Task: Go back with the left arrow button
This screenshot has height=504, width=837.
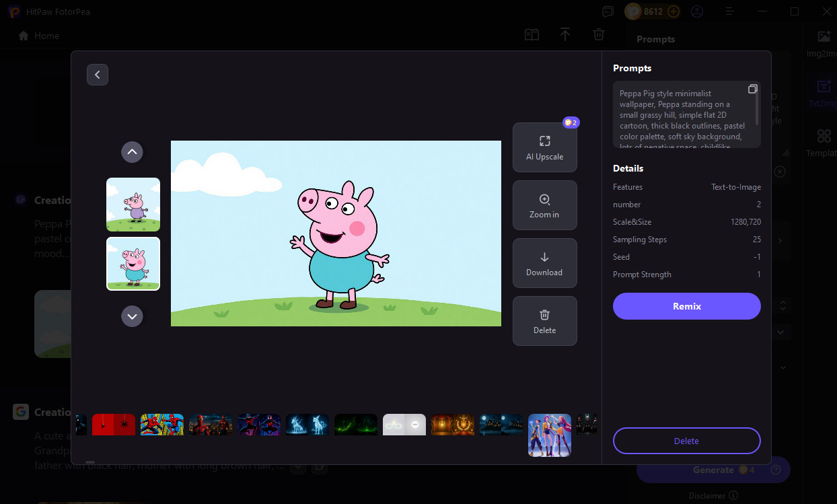Action: [98, 75]
